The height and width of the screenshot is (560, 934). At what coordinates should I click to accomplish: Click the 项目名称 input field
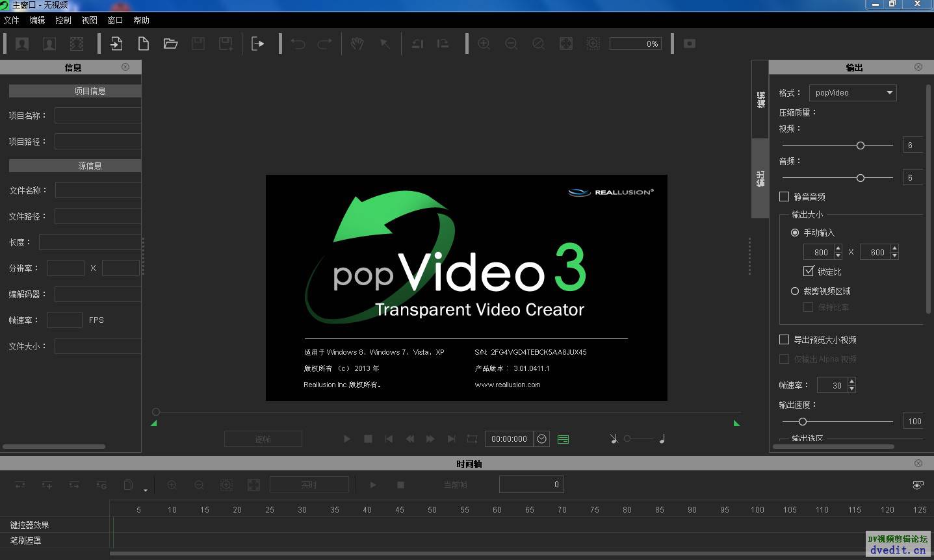point(97,116)
